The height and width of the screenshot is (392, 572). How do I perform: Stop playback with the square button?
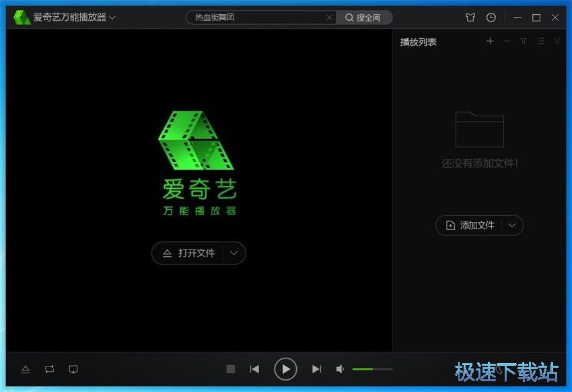pos(231,369)
